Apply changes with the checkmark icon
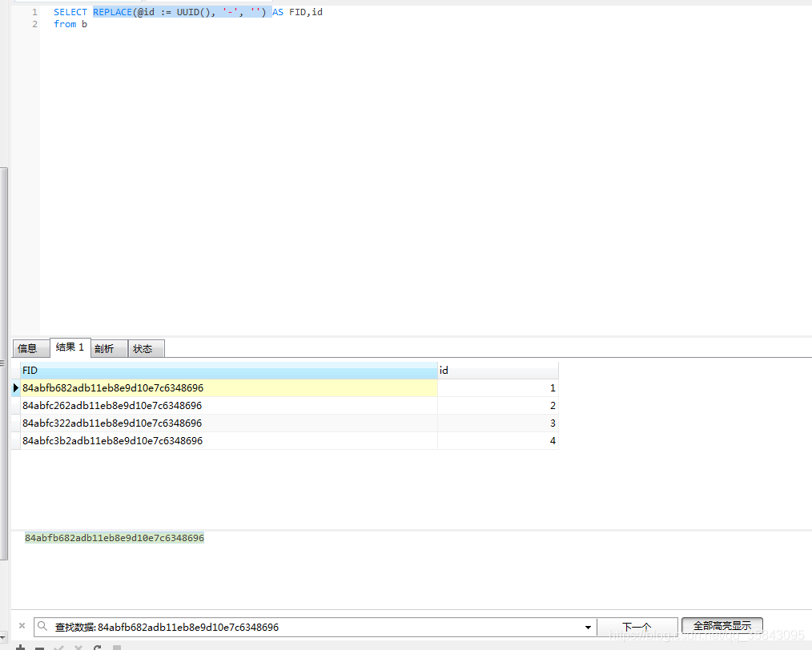 pyautogui.click(x=58, y=647)
